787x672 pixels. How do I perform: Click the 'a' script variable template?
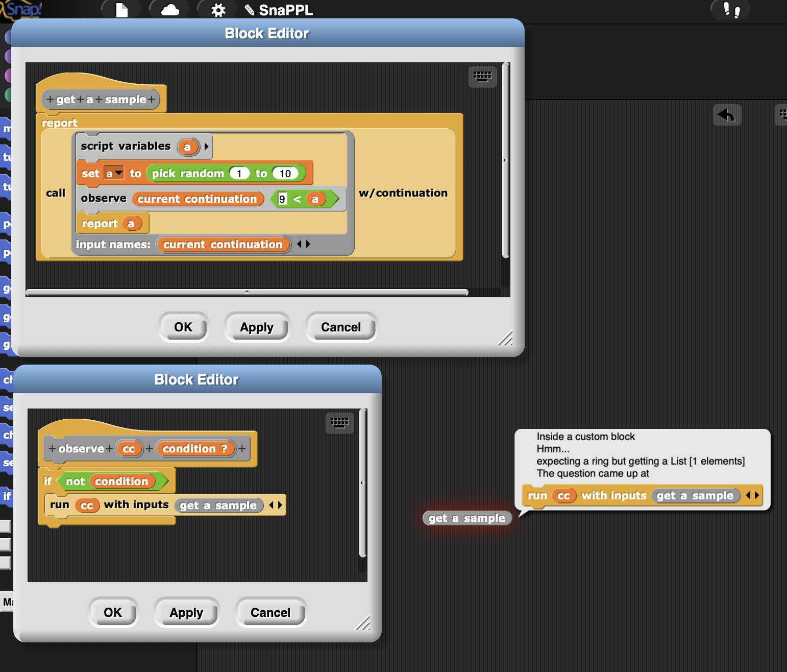[x=187, y=147]
